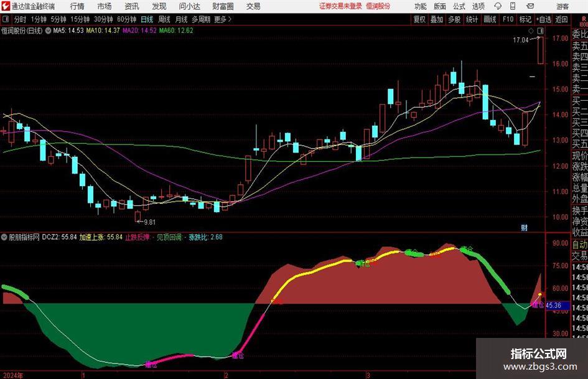Open the mobile phone icon in title bar

point(513,6)
